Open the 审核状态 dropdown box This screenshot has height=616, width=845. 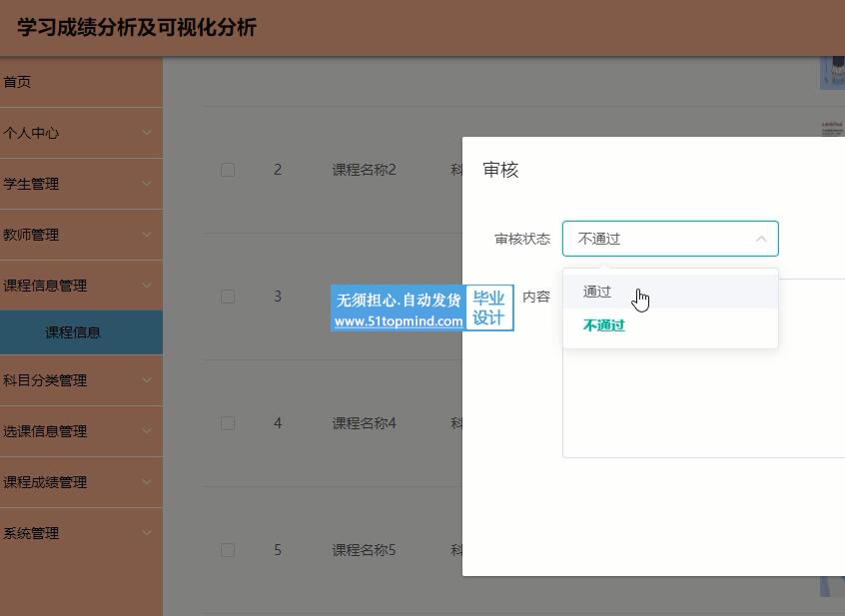point(670,239)
